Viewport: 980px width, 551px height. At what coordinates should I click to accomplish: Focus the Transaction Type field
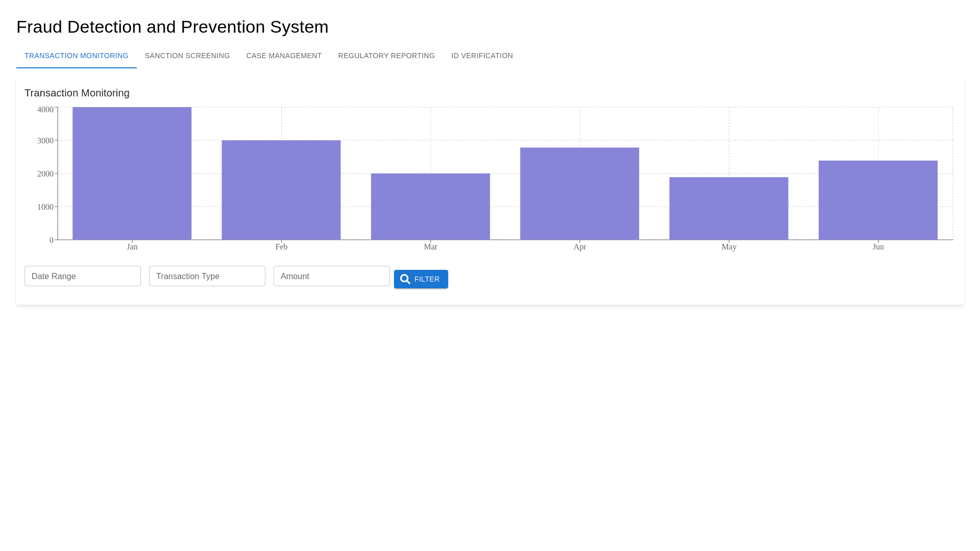tap(207, 276)
